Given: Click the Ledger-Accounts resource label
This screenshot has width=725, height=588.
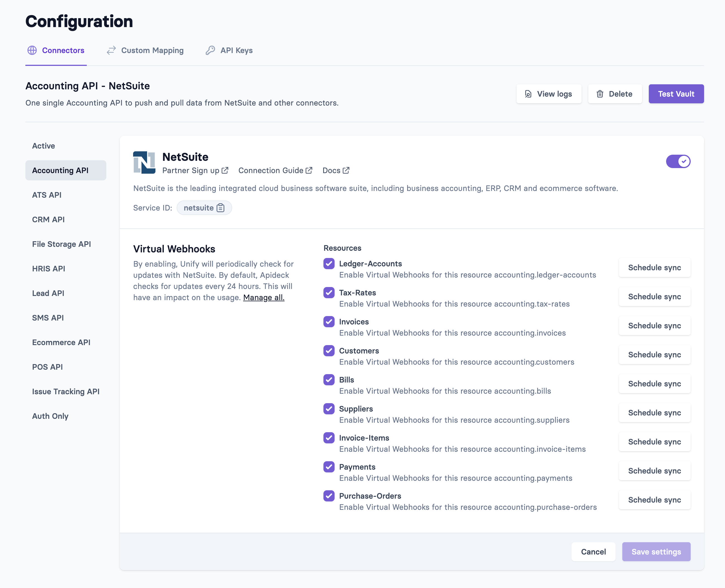Looking at the screenshot, I should click(x=370, y=264).
